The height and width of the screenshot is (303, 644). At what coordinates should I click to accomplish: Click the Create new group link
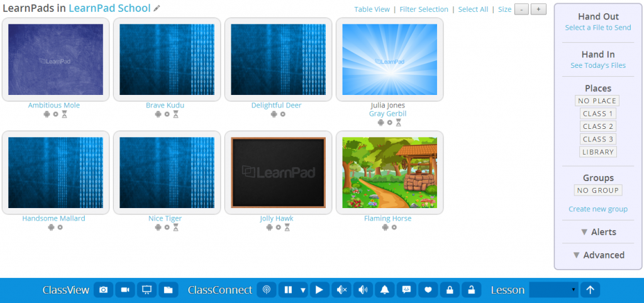[x=598, y=209]
